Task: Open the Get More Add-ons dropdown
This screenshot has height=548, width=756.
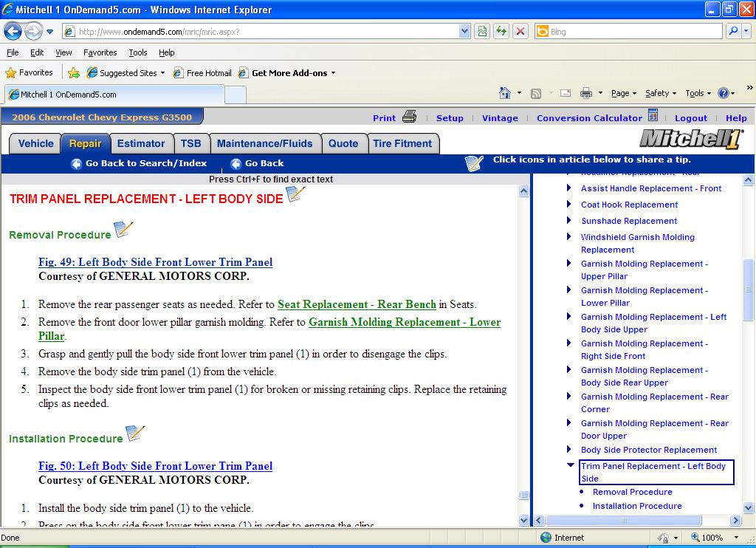Action: coord(333,73)
